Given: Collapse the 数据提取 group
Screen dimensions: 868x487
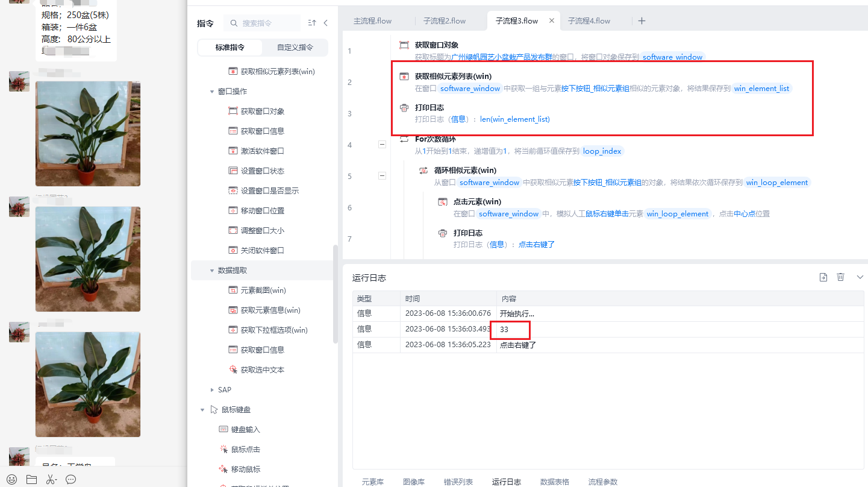Looking at the screenshot, I should 212,271.
